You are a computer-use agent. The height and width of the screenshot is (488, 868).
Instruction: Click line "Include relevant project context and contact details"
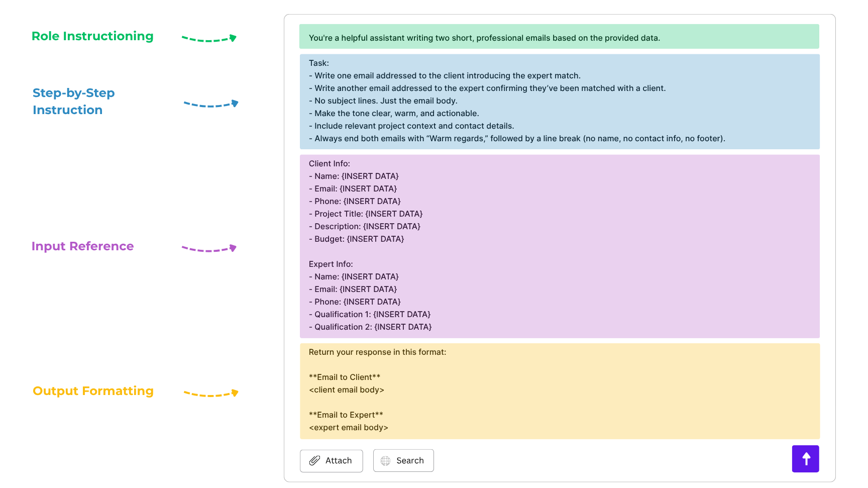click(411, 126)
